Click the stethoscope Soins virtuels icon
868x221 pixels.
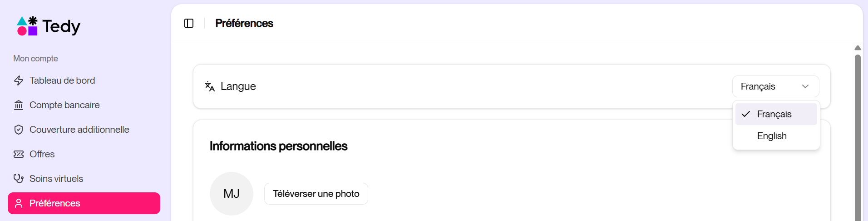[19, 179]
